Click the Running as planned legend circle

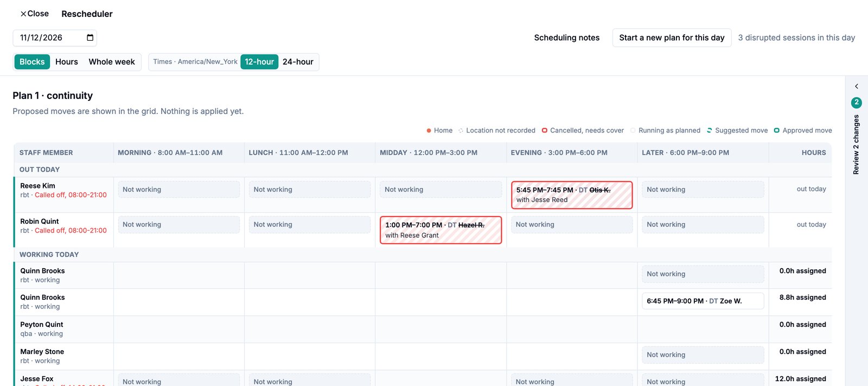633,130
